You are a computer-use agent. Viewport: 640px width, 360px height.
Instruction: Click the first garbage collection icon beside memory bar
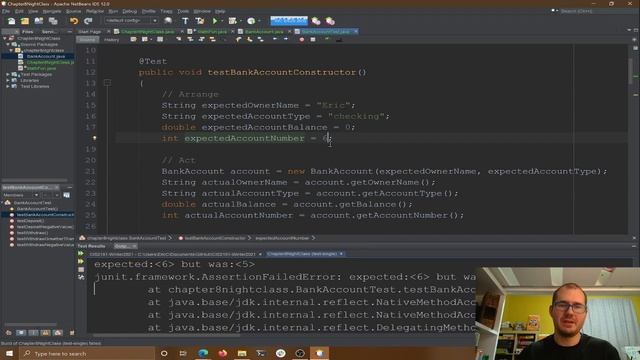tap(316, 21)
